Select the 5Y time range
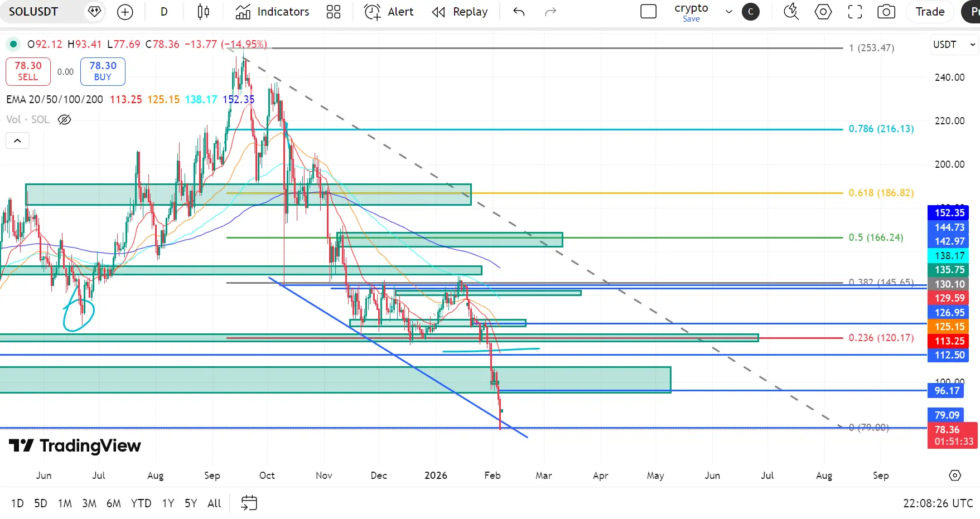980x519 pixels. tap(191, 503)
